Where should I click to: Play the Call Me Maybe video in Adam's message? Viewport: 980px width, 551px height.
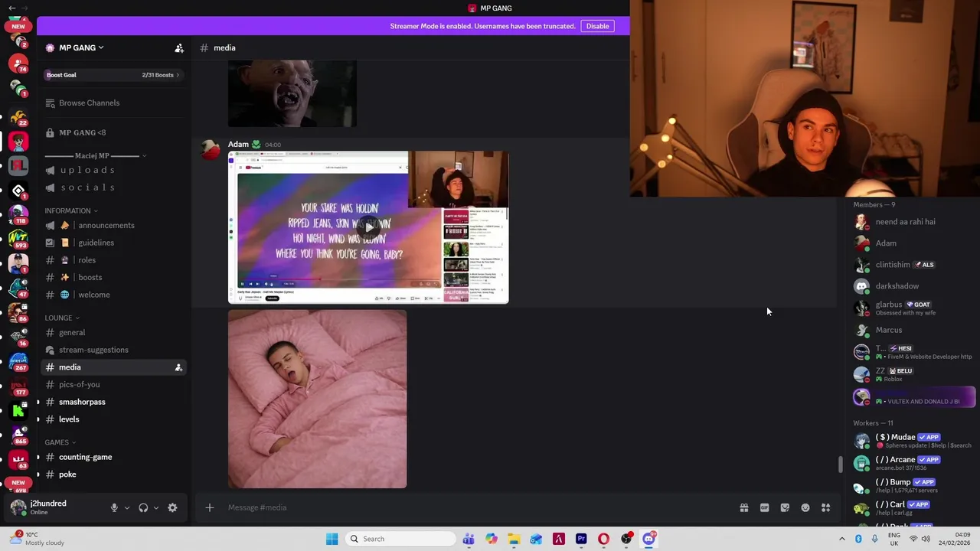(x=368, y=227)
